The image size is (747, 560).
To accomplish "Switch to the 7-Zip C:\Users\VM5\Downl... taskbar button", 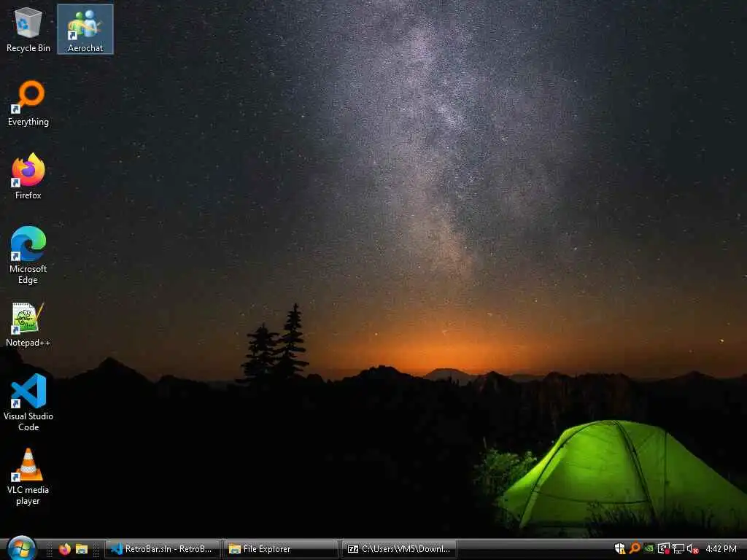I will (399, 549).
